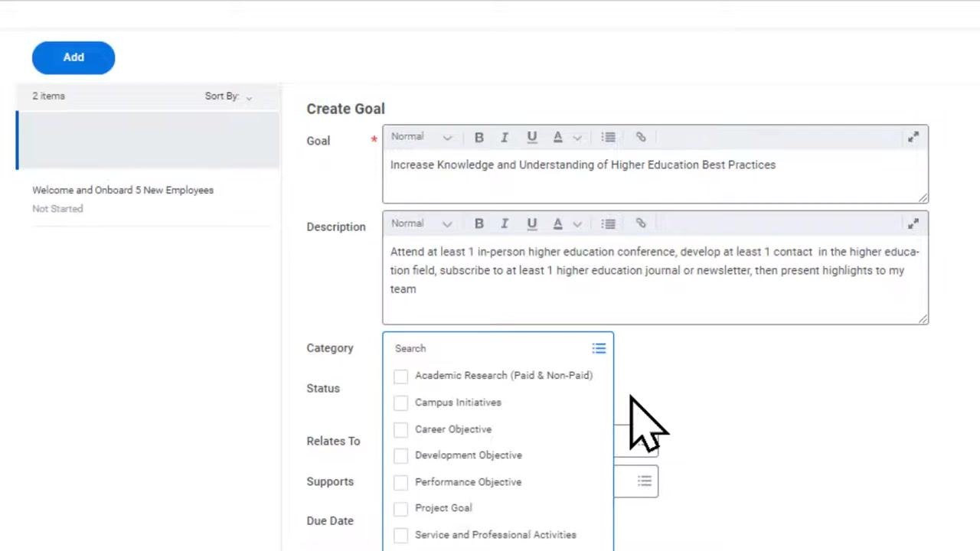Check the Project Goal category
Screen dimensions: 980x551
point(400,508)
